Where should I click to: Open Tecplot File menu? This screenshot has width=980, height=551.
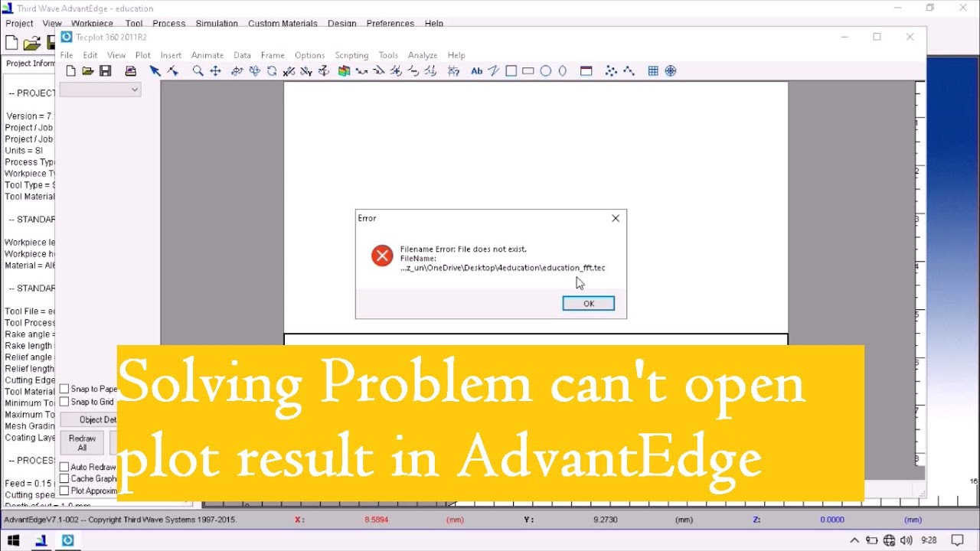(x=67, y=55)
